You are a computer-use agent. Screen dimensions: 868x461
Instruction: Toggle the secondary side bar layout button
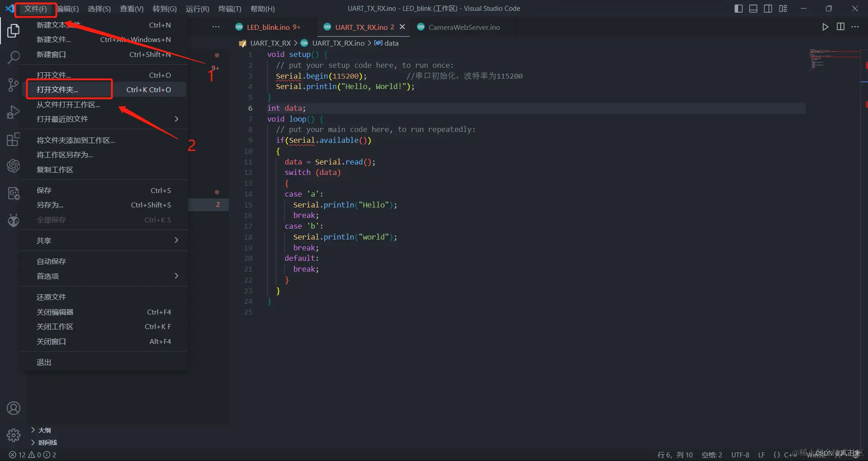click(x=768, y=9)
